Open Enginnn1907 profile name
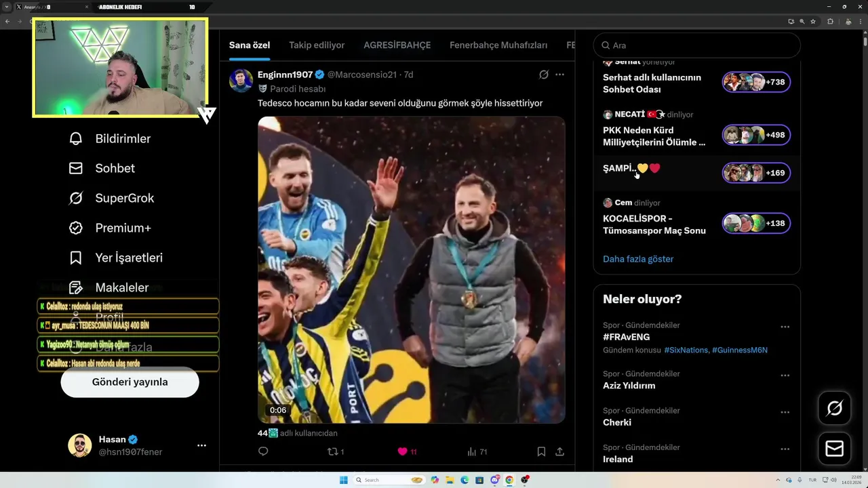This screenshot has height=488, width=868. coord(285,75)
